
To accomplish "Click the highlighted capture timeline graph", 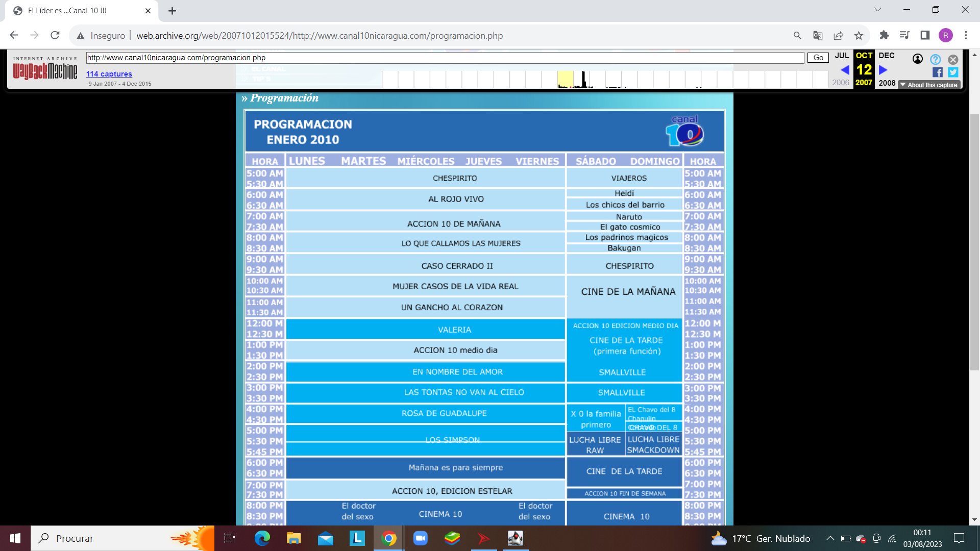I will coord(566,79).
